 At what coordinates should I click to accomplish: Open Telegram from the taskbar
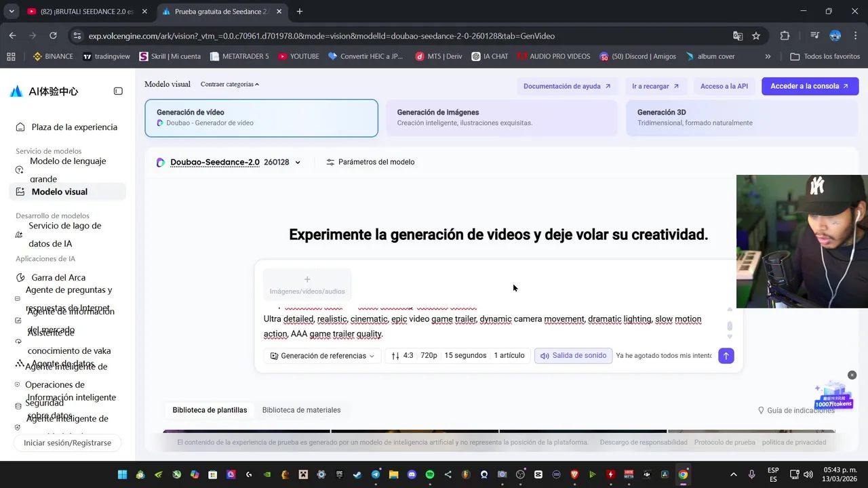(376, 474)
